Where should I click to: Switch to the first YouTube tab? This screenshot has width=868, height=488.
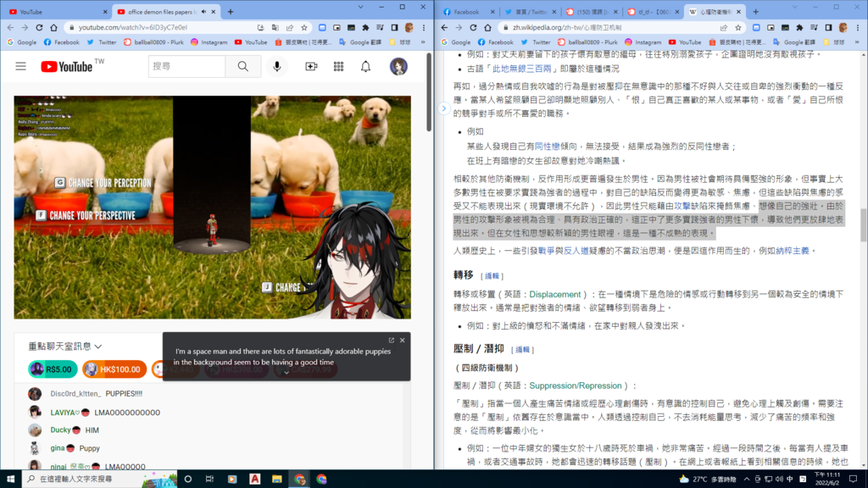(57, 11)
